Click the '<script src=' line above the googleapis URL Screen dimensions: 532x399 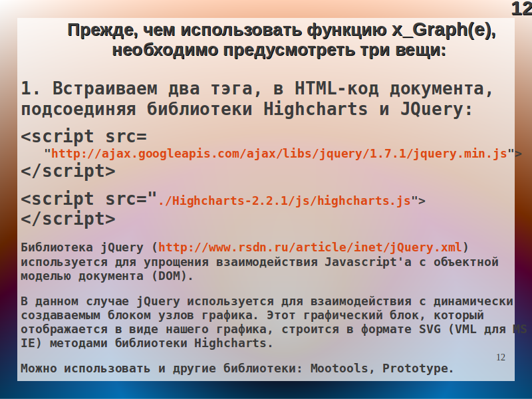point(84,137)
